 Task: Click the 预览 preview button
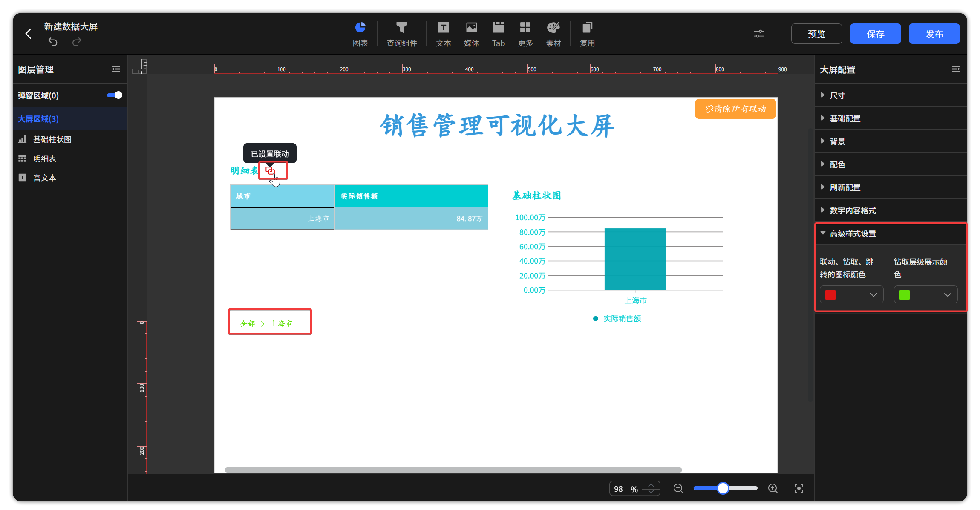pyautogui.click(x=816, y=34)
